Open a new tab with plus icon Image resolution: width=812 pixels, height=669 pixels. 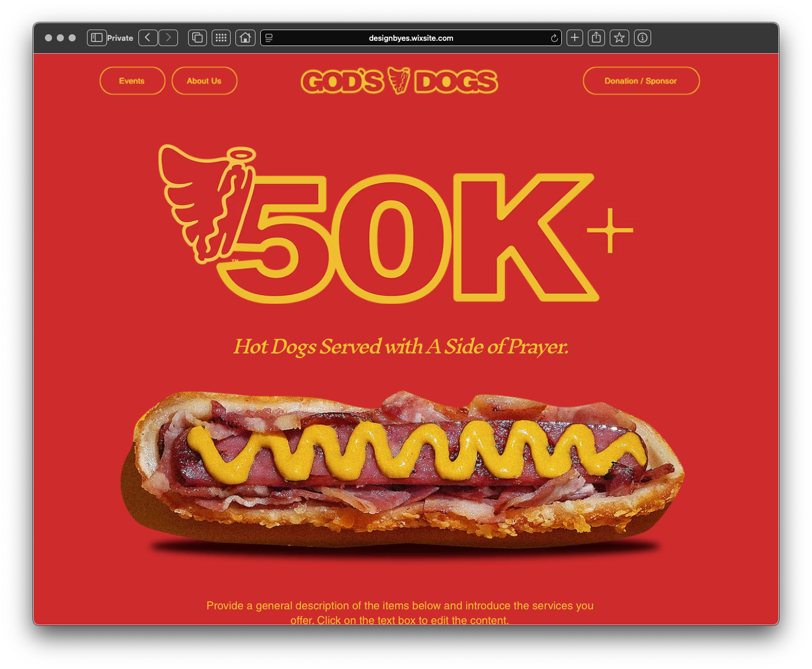pyautogui.click(x=575, y=38)
